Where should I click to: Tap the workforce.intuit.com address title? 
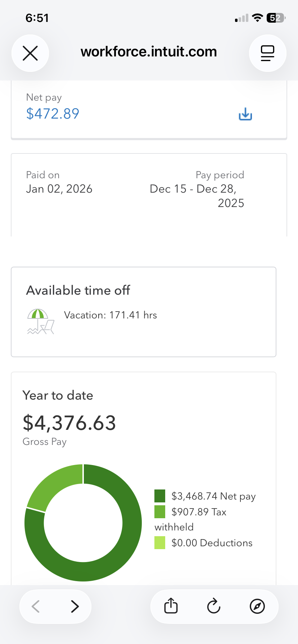coord(149,52)
